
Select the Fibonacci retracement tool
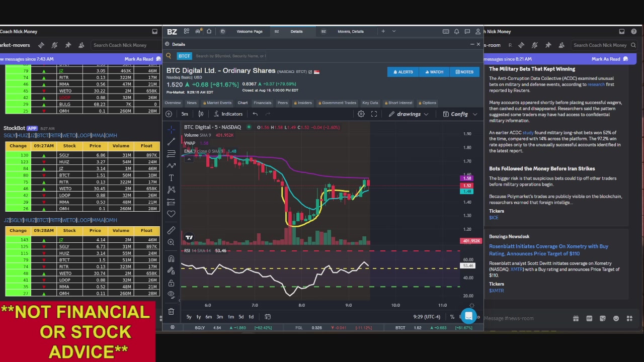[x=171, y=153]
